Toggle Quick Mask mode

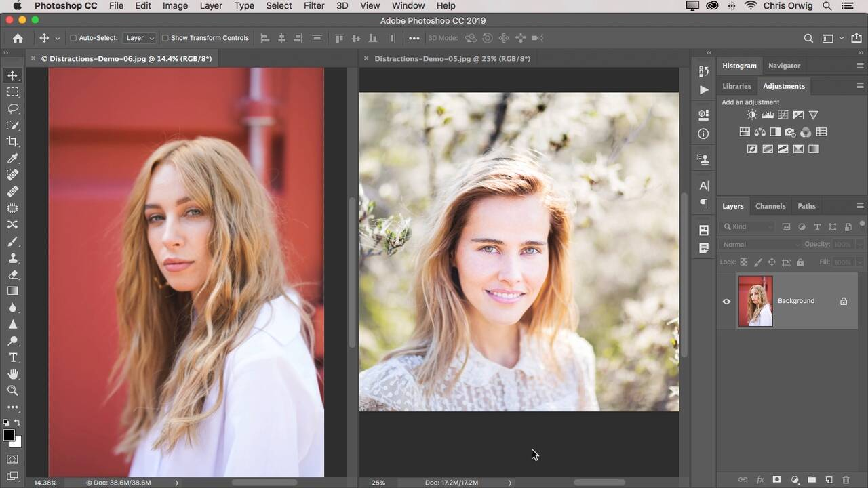click(12, 459)
